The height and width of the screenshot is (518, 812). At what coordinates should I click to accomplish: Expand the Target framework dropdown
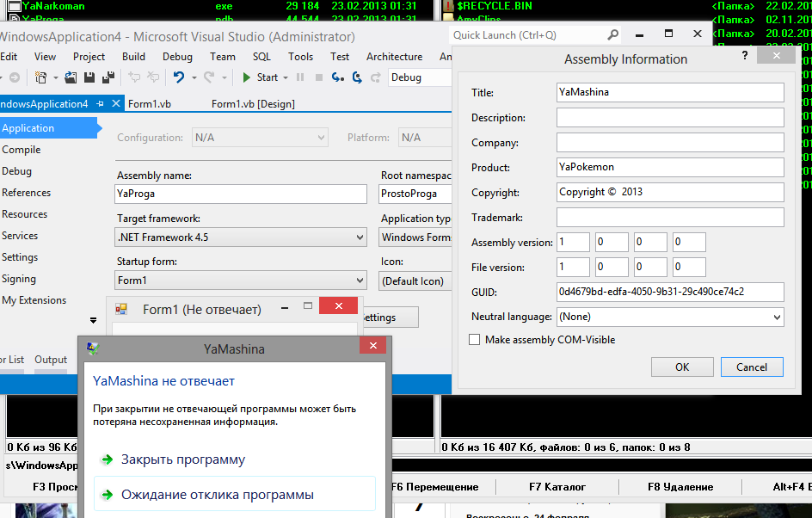tap(360, 237)
